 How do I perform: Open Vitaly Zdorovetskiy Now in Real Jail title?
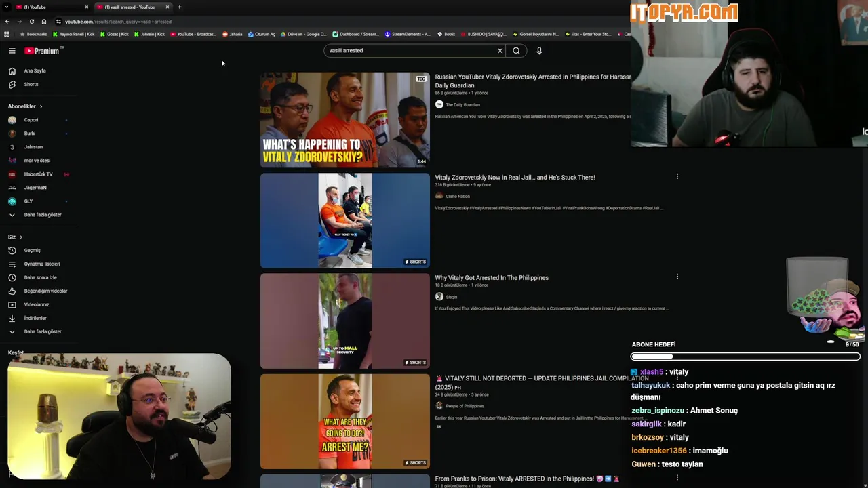[515, 177]
